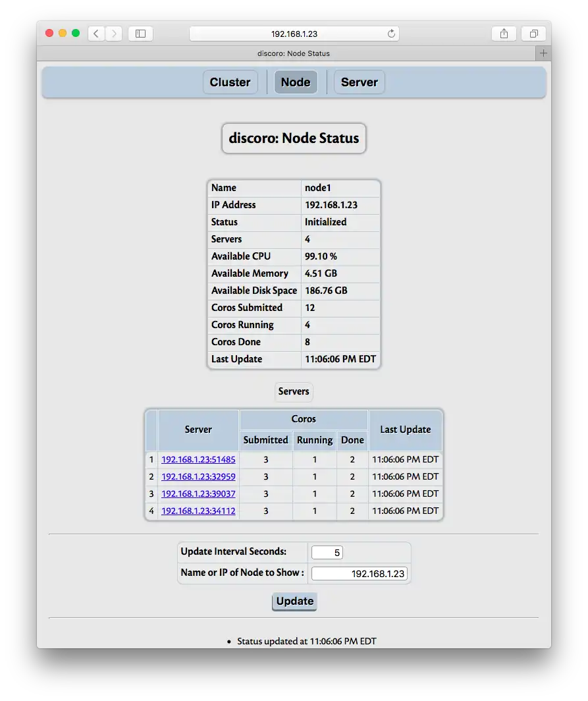Click the 'IP Address' row label
This screenshot has height=701, width=588.
[x=233, y=205]
